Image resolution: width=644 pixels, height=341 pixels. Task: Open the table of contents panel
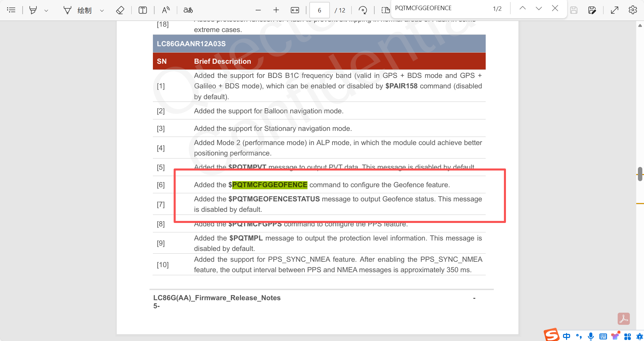click(x=11, y=10)
